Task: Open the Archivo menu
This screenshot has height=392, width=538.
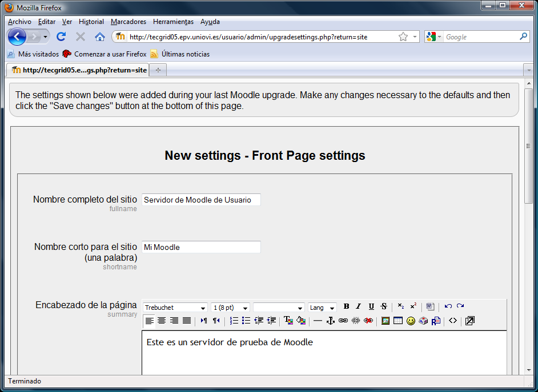Action: pos(19,22)
